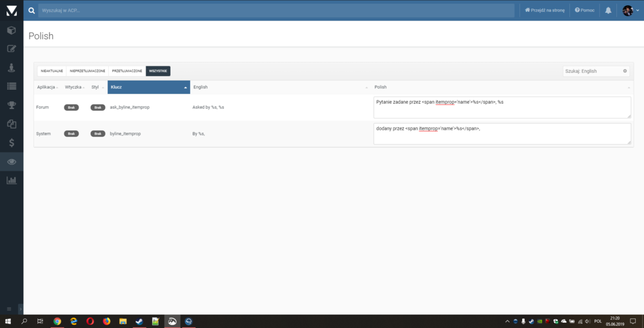Sort table by Aplikacja column
This screenshot has width=644, height=328.
[47, 87]
